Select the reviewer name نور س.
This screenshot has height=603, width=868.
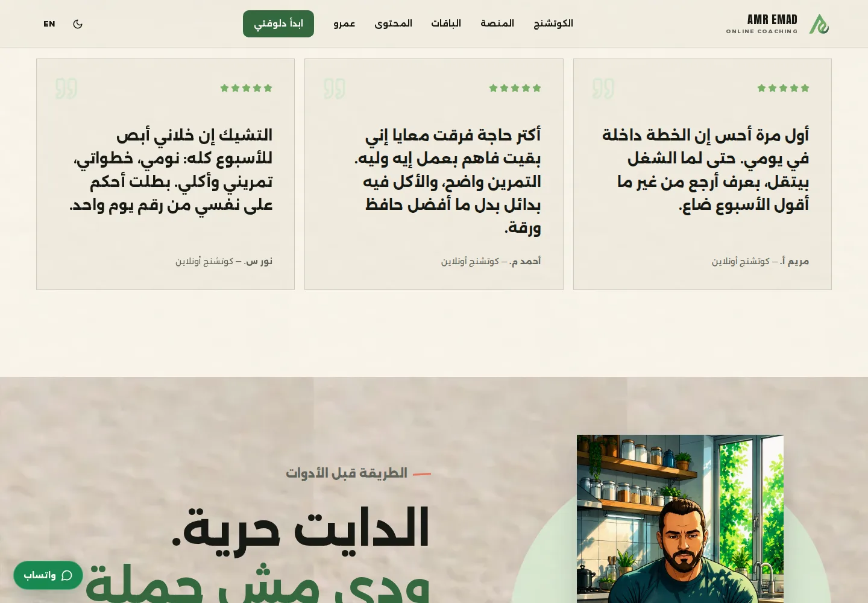click(x=259, y=261)
